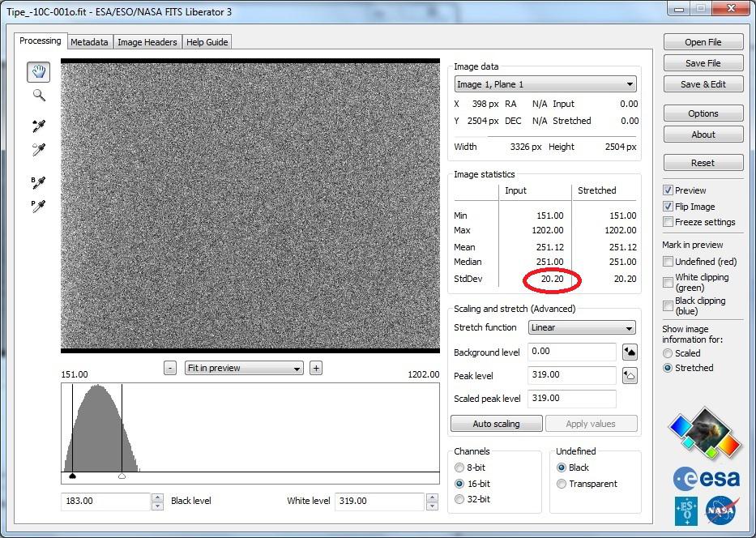This screenshot has height=538, width=756.
Task: Click the ESO logo
Action: 686,511
